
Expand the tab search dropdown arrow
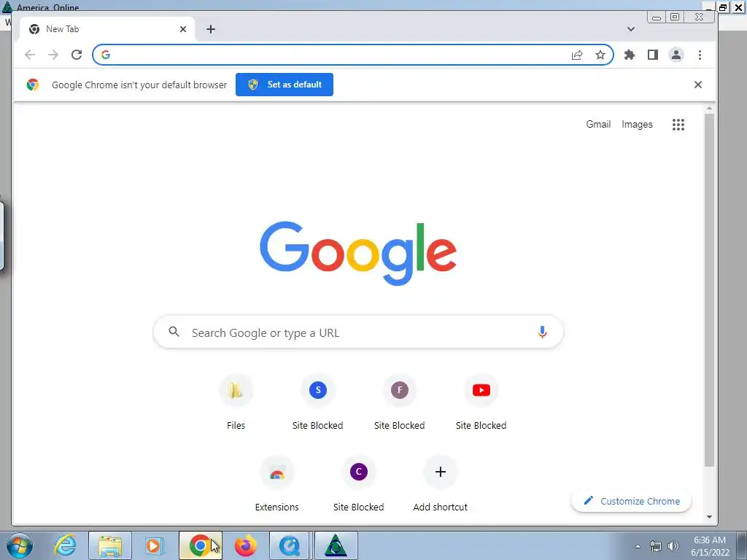(x=631, y=29)
